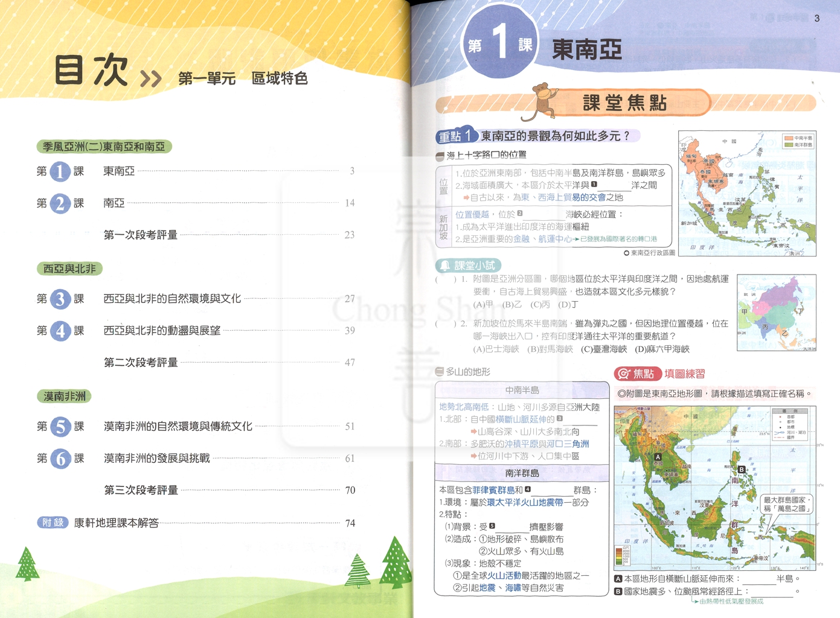Click the 季風亞洲(二)東南亞和南亞 section label
This screenshot has height=618, width=840.
(104, 147)
